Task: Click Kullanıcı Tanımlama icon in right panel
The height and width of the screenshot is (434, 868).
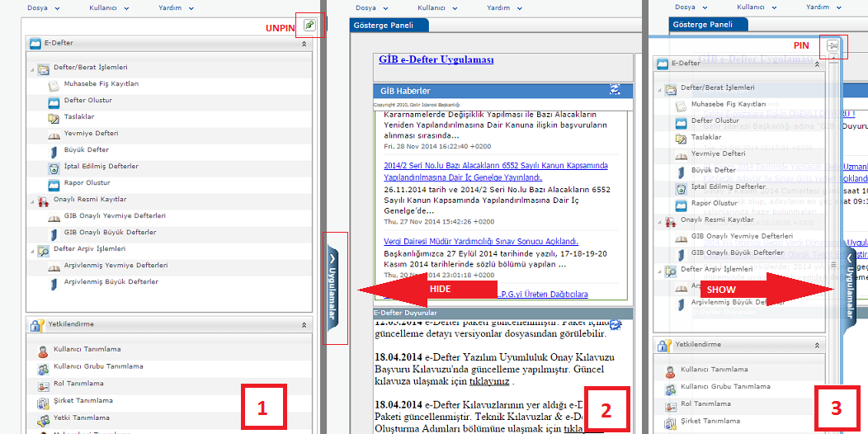Action: pyautogui.click(x=670, y=371)
